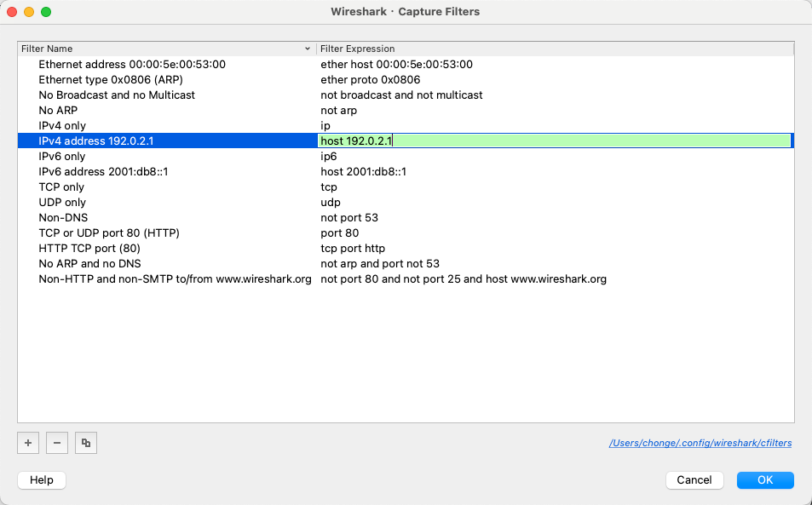Screen dimensions: 812x505
Task: Select the IPv6 only filter
Action: coord(62,157)
